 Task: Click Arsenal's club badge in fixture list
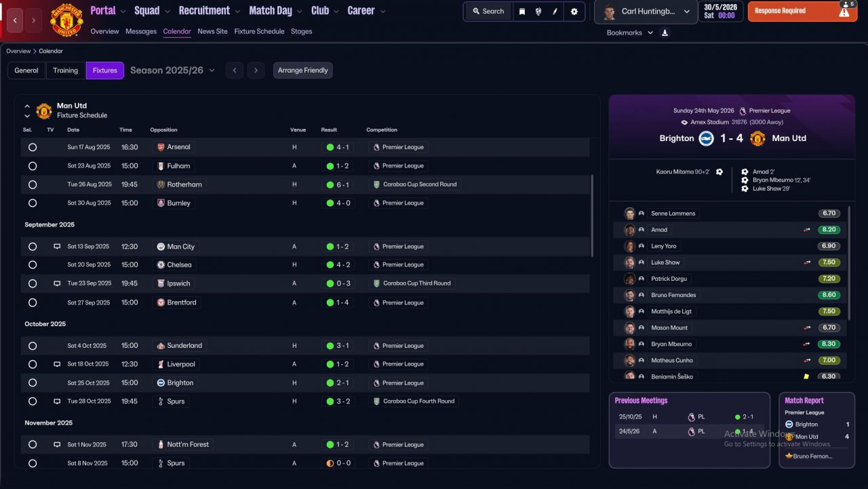[161, 147]
